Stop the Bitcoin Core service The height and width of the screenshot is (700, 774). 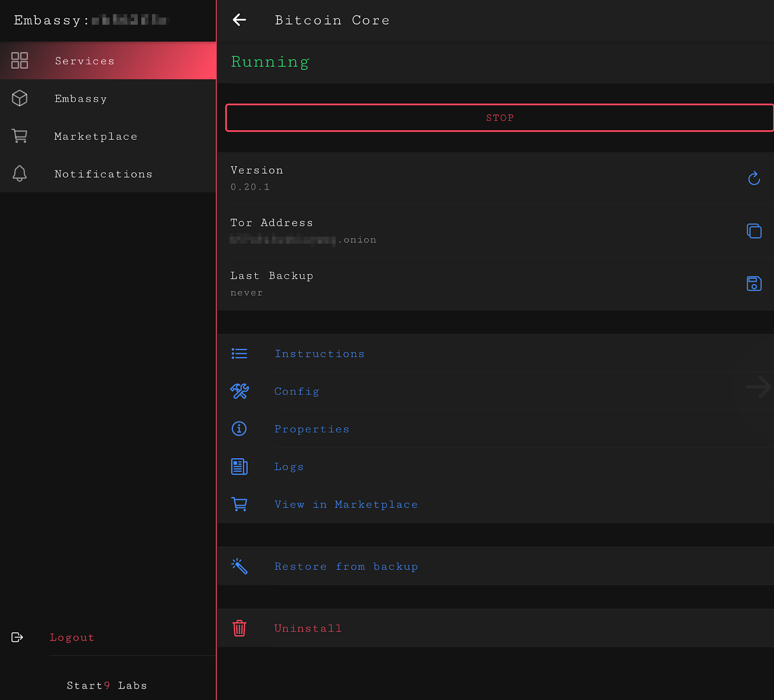(x=499, y=118)
